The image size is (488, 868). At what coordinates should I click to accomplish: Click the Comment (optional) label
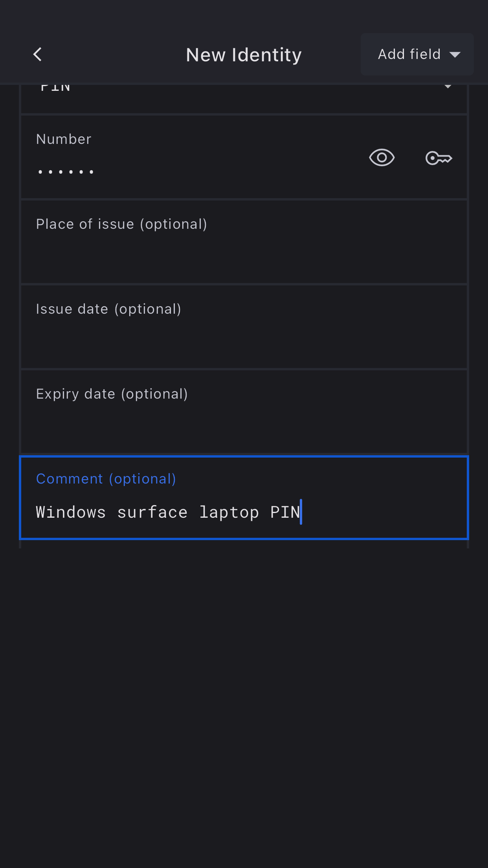(x=106, y=479)
